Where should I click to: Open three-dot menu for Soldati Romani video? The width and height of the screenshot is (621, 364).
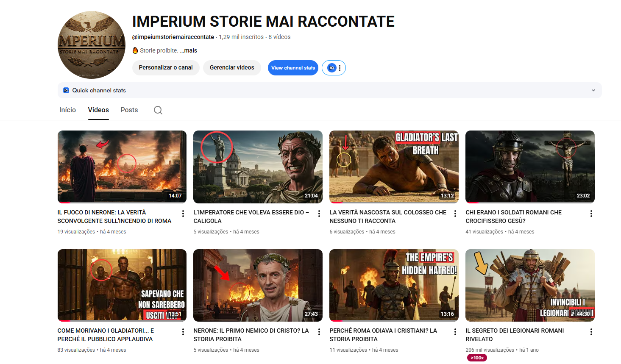point(591,214)
